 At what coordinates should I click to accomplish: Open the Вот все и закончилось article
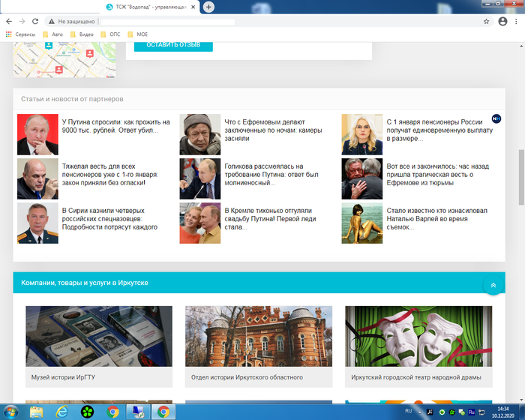pyautogui.click(x=437, y=175)
